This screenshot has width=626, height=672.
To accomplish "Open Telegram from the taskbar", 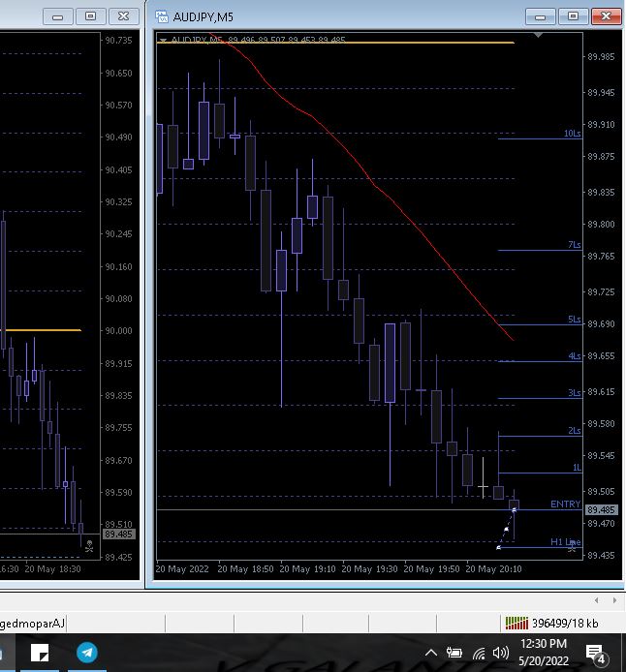I will 87,653.
